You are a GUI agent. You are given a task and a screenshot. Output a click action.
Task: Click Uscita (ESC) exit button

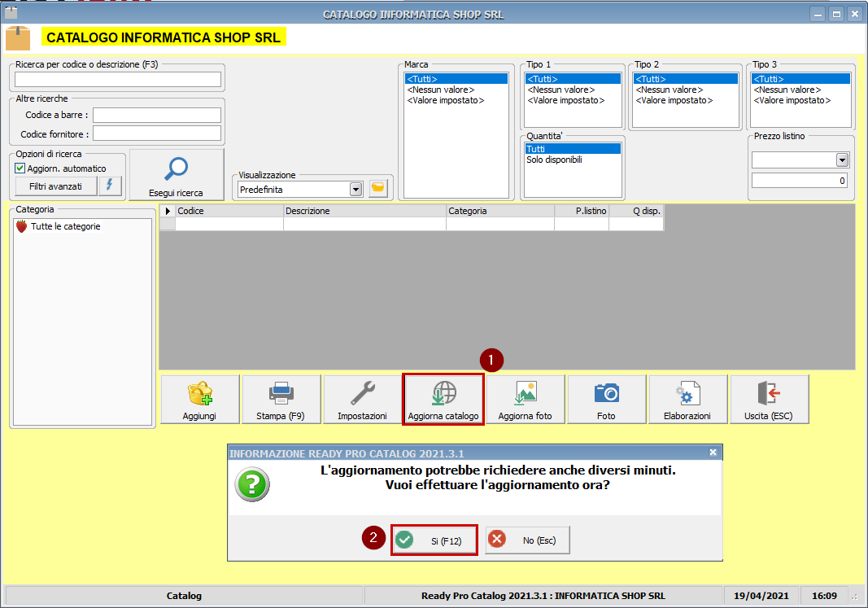tap(769, 400)
